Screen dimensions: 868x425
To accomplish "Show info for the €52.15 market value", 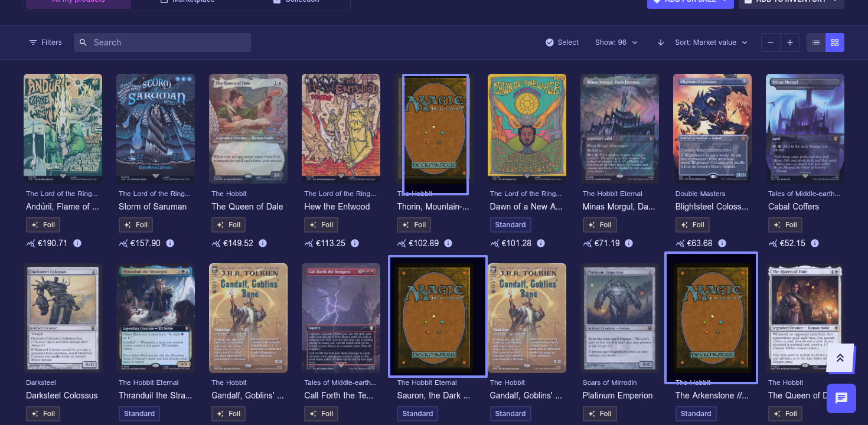I will [815, 243].
